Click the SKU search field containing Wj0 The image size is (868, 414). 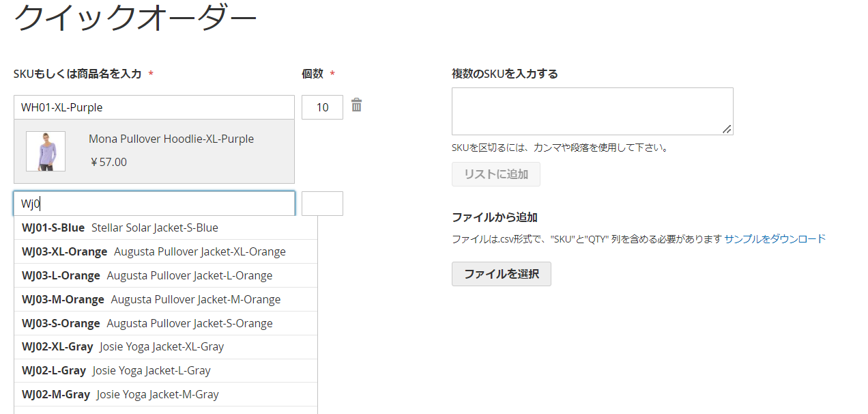(154, 204)
